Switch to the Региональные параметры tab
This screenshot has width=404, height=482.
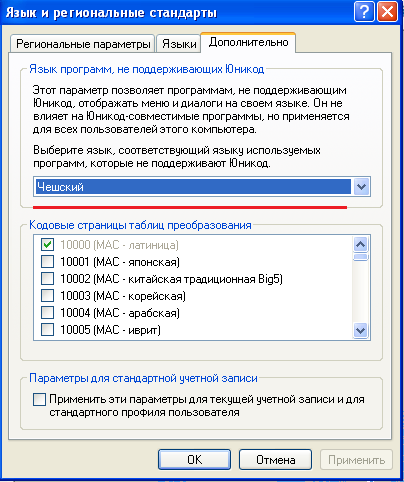click(83, 44)
